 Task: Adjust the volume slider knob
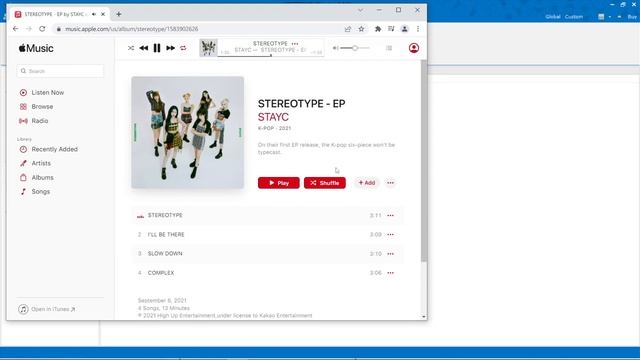coord(355,48)
